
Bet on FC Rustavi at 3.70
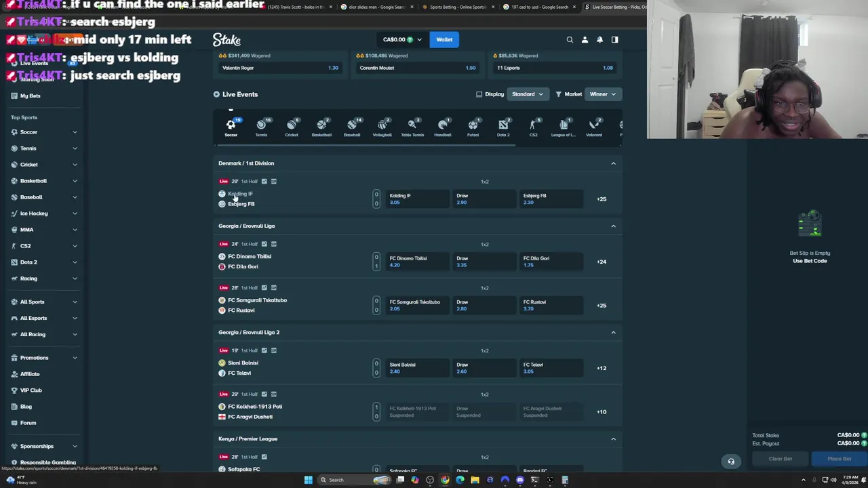point(550,305)
